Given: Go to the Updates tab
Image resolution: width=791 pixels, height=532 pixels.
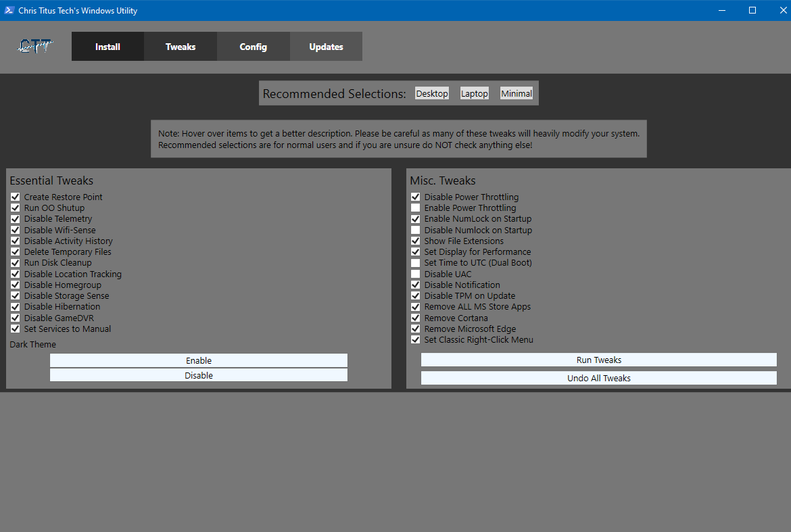Looking at the screenshot, I should click(326, 47).
